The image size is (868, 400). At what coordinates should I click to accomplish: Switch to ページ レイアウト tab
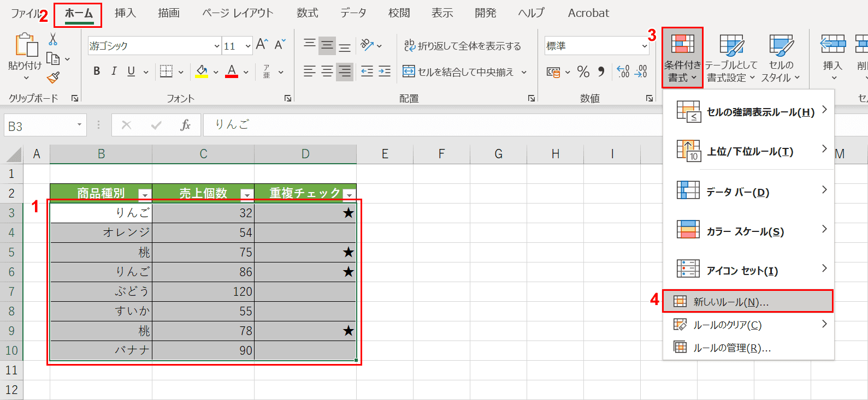pyautogui.click(x=238, y=13)
